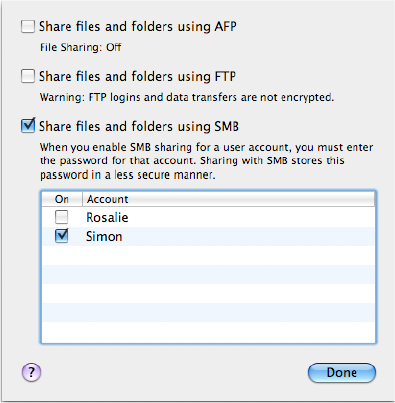Open help via the question mark button

point(31,372)
